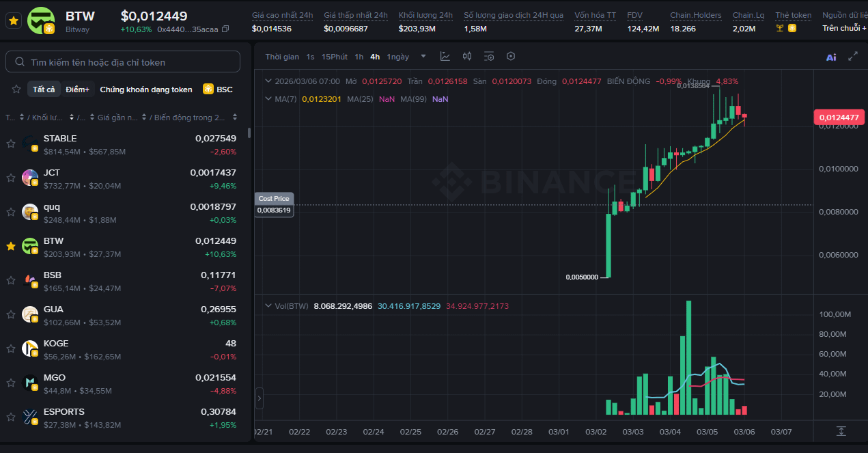The height and width of the screenshot is (453, 868).
Task: Click the Chain.Lq stat label
Action: click(748, 15)
